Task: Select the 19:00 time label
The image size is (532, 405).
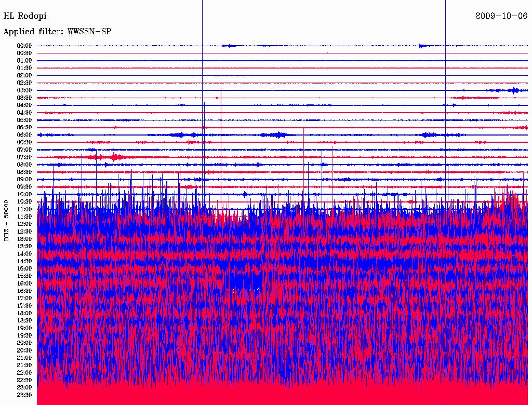Action: coord(24,328)
